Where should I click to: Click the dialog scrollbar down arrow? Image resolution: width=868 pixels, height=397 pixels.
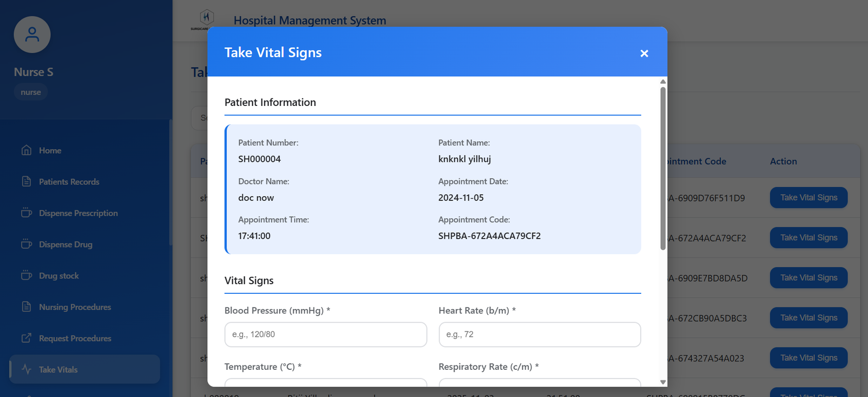(663, 382)
